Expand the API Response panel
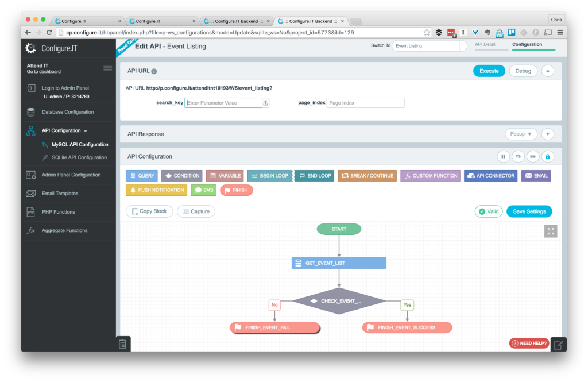This screenshot has width=588, height=382. coord(547,134)
